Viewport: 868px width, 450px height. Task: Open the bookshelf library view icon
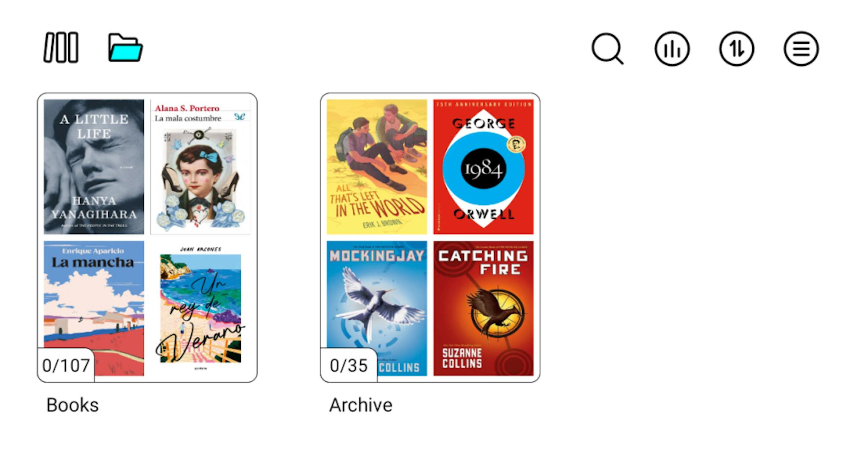61,48
